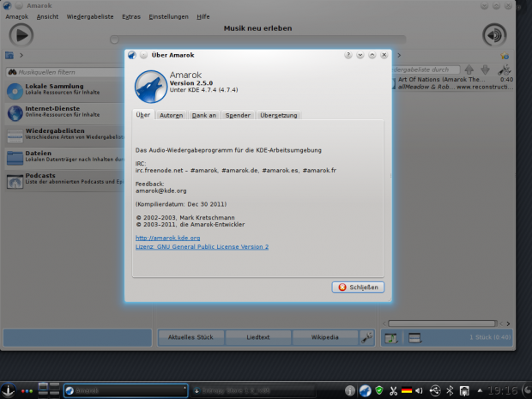This screenshot has height=399, width=532.
Task: Click the help question mark in dialog title bar
Action: 348,55
